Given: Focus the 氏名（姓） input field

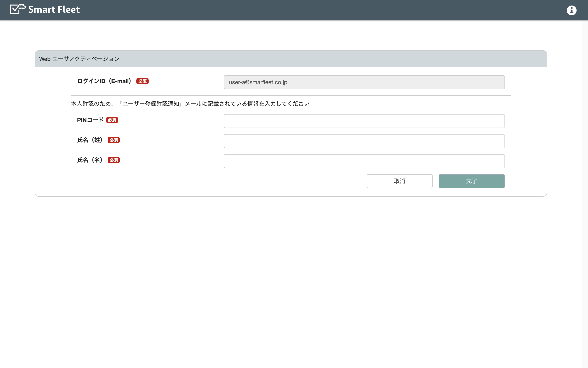Looking at the screenshot, I should (364, 141).
